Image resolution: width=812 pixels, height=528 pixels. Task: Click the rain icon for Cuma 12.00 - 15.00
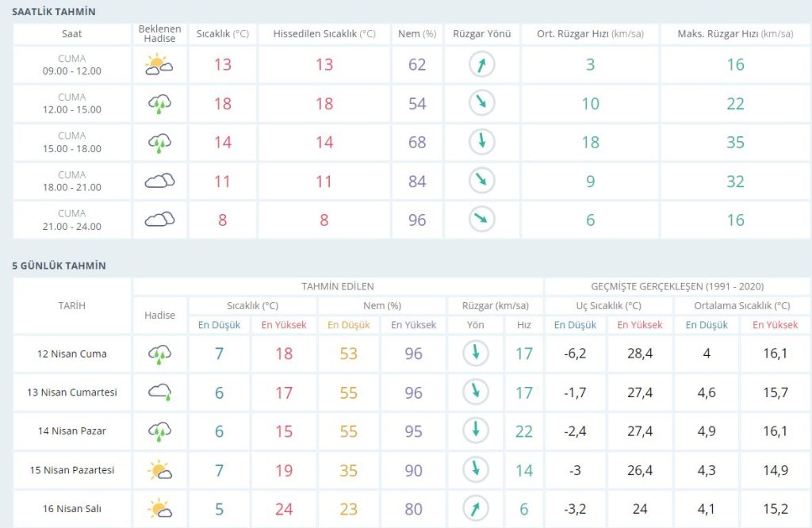pos(159,104)
